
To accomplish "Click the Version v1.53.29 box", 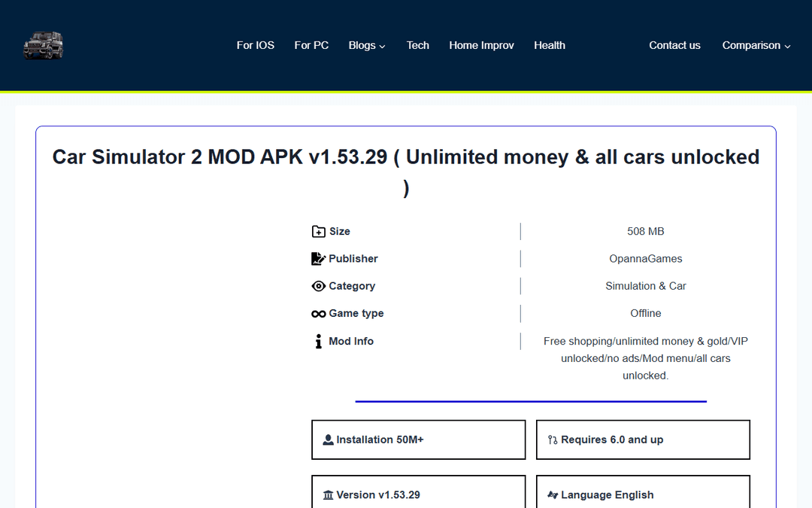I will point(419,492).
